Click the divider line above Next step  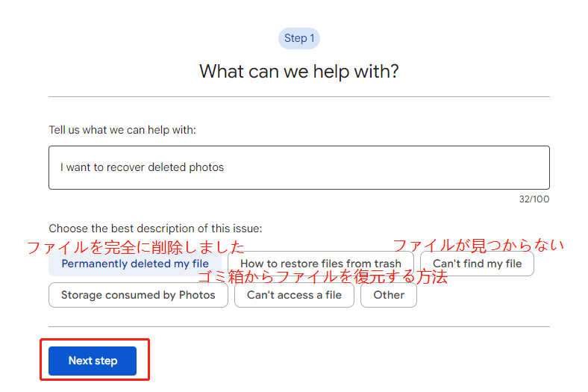[x=298, y=326]
